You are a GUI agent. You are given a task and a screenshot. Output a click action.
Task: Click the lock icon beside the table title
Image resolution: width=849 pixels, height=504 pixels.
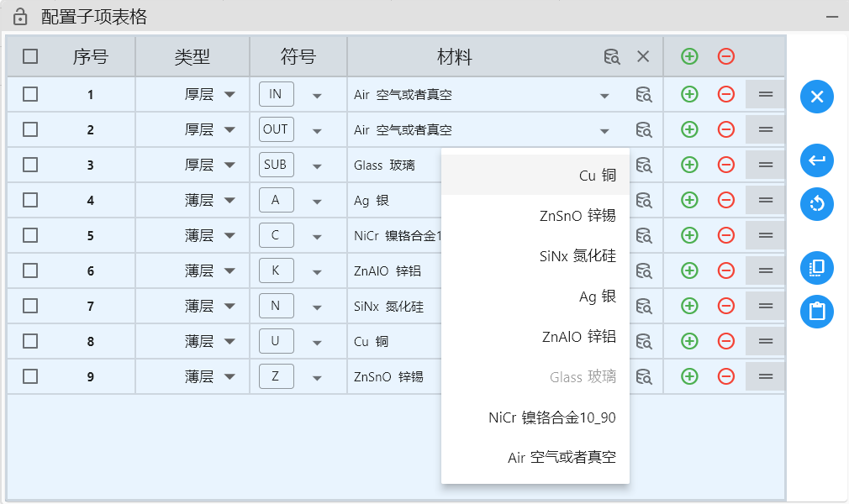(x=20, y=16)
